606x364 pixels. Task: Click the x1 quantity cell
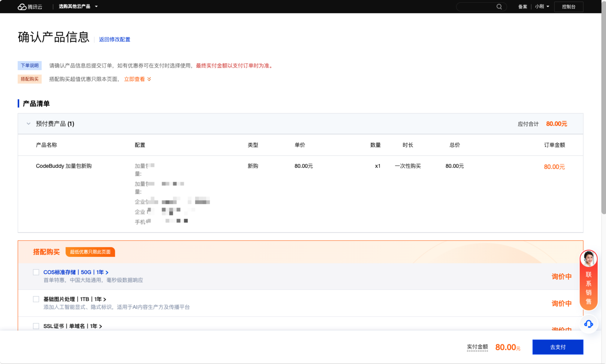(x=378, y=166)
